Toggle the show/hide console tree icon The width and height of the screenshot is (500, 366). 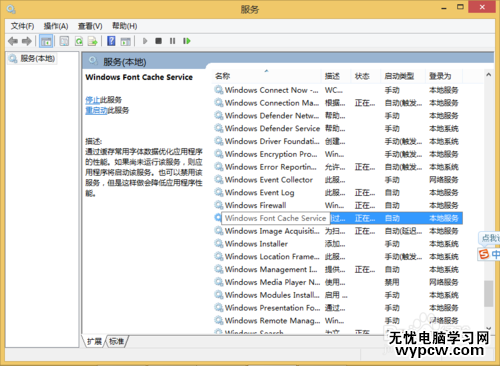click(x=46, y=41)
